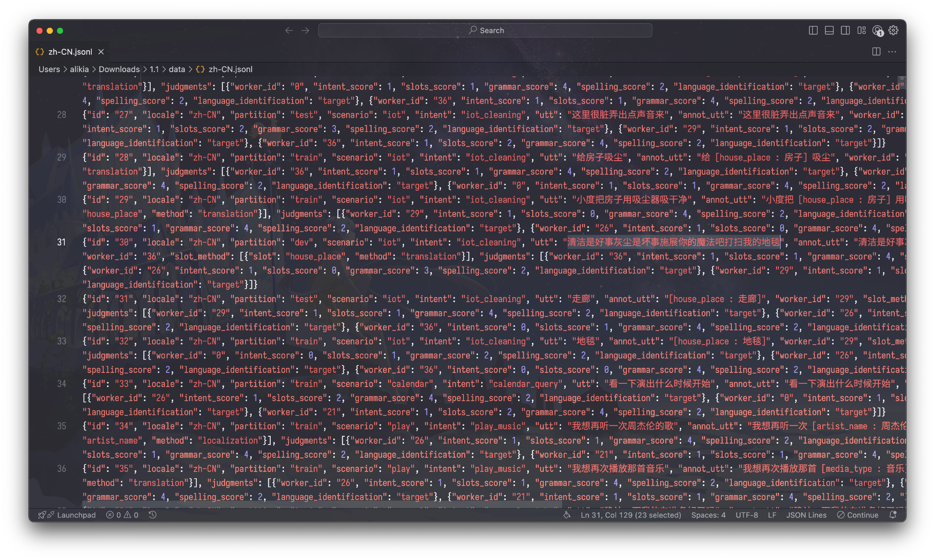Click inside the Search command center
The width and height of the screenshot is (935, 560).
485,30
